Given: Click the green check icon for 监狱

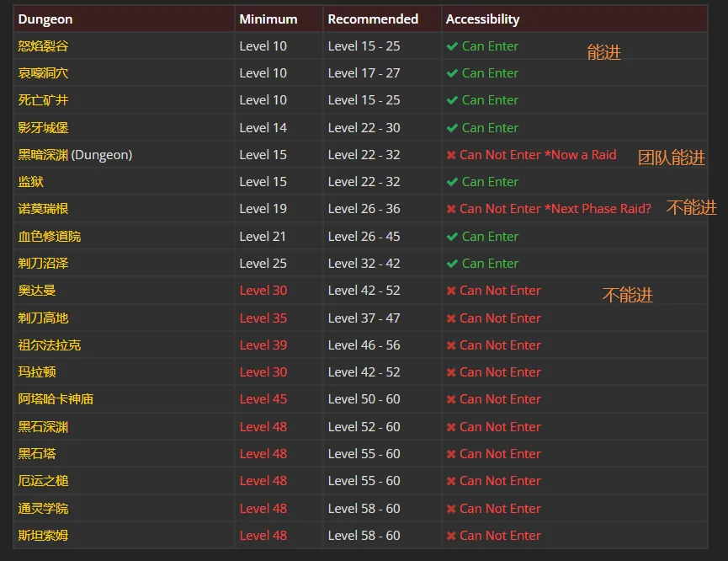Looking at the screenshot, I should pyautogui.click(x=452, y=182).
